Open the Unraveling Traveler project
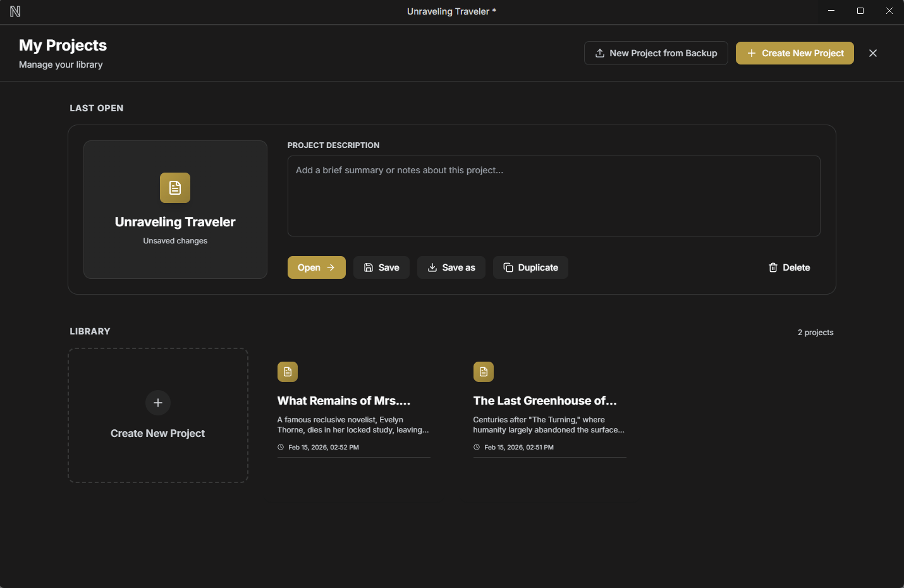 click(316, 267)
